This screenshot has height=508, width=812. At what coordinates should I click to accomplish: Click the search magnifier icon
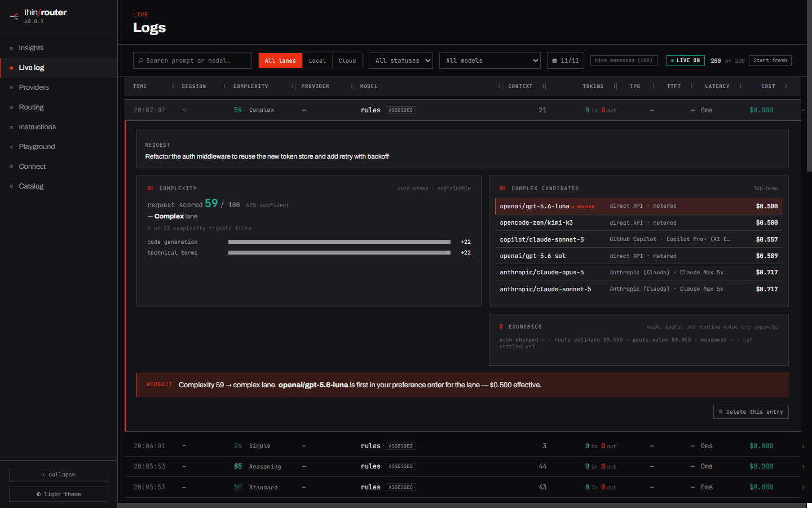[141, 60]
